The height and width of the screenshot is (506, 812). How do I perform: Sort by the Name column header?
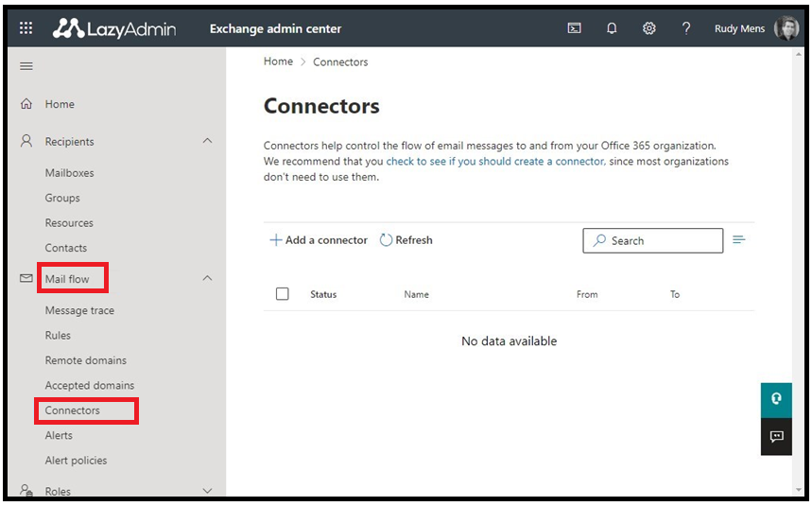[x=416, y=294]
